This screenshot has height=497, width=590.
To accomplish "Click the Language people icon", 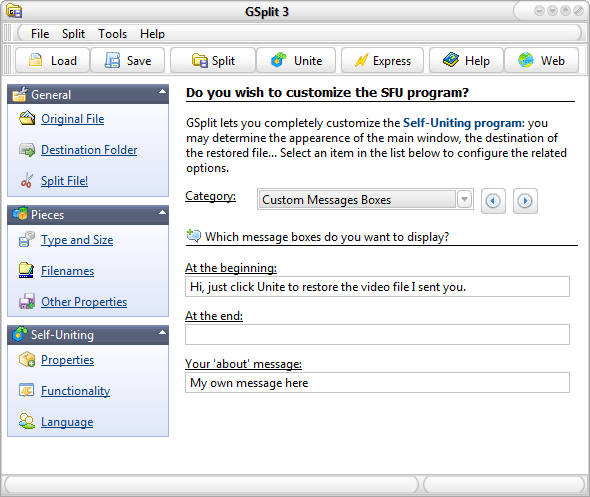I will click(27, 421).
